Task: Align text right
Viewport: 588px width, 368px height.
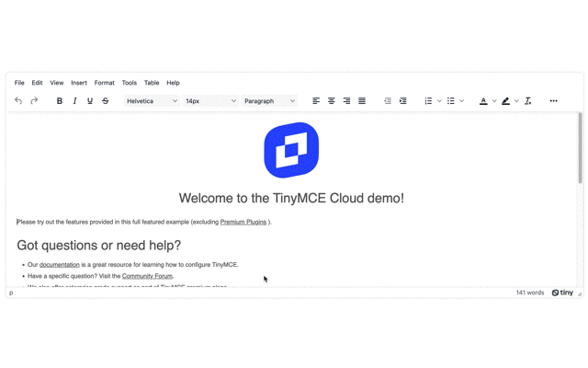Action: point(346,100)
